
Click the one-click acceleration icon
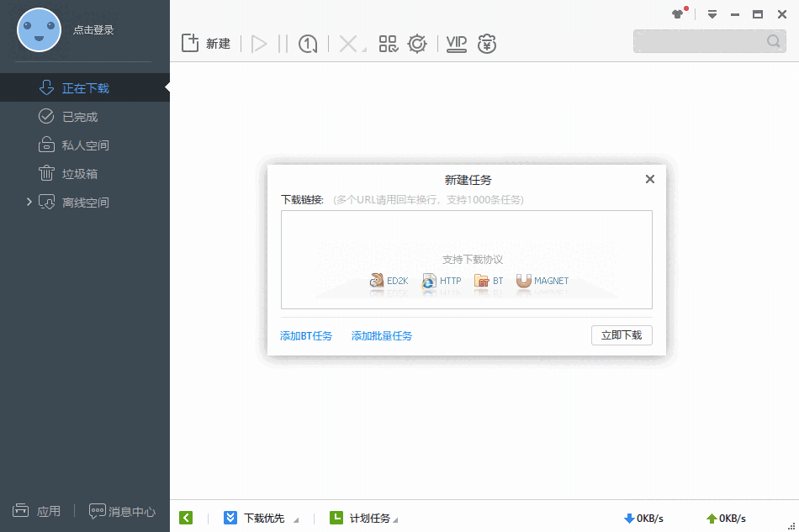coord(307,43)
